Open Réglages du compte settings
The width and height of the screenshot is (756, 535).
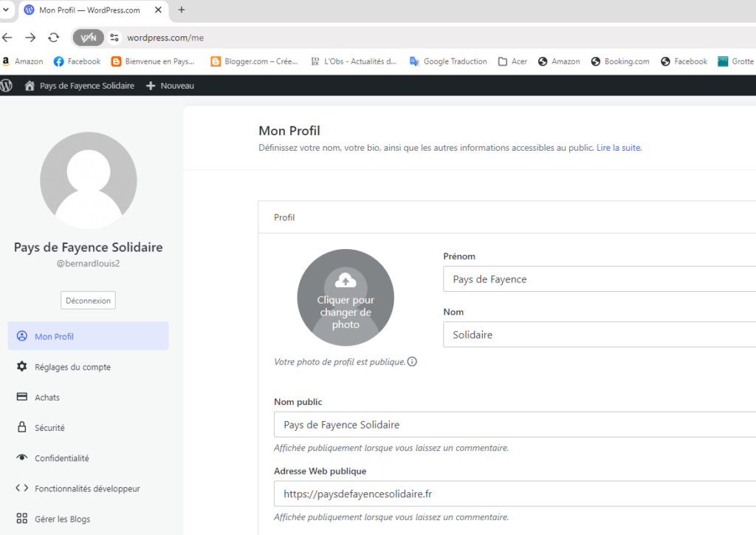72,367
